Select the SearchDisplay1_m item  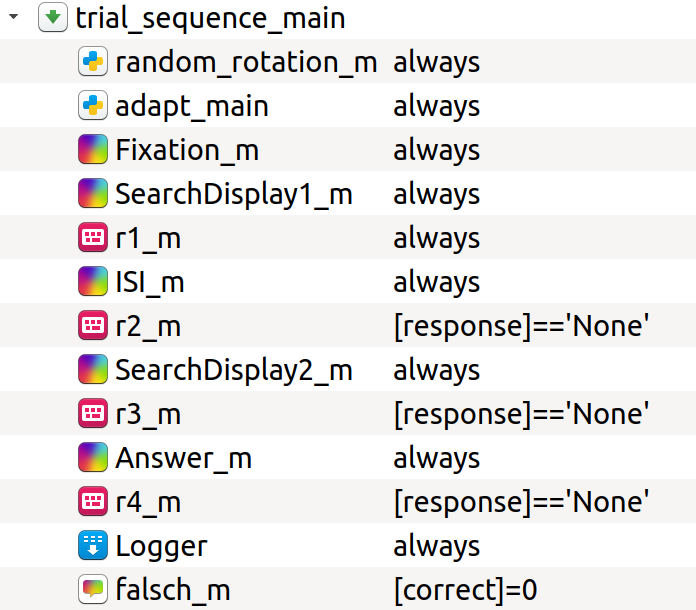coord(234,194)
